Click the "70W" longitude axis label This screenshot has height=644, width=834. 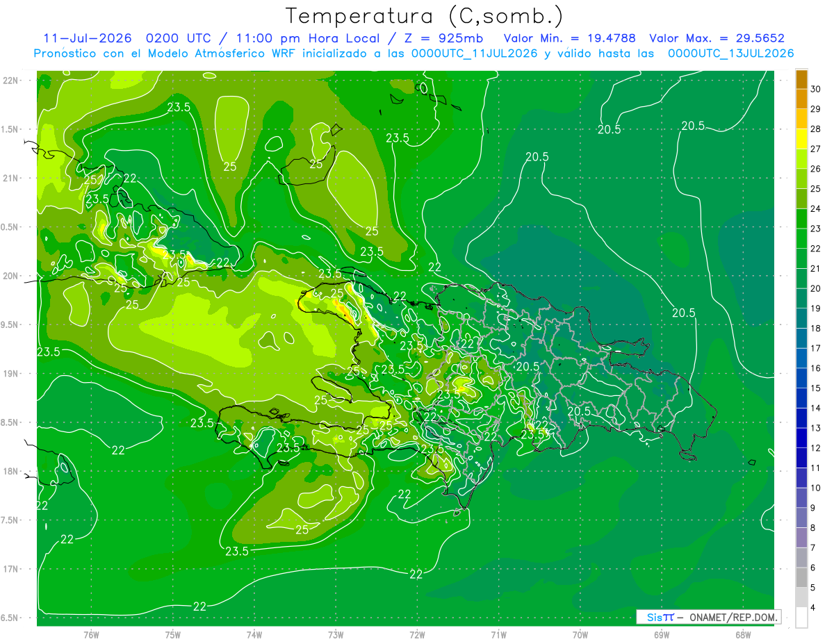[580, 634]
